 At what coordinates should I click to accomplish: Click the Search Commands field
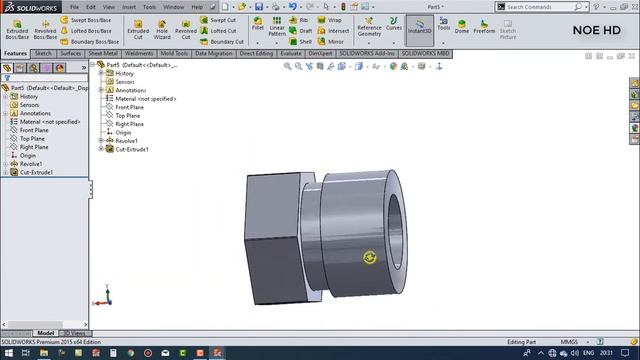click(x=539, y=7)
